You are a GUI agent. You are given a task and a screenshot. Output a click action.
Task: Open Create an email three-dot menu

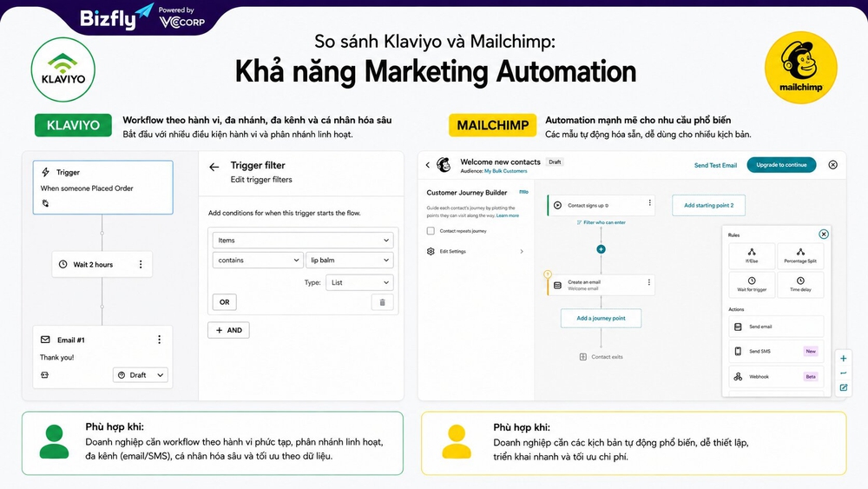[648, 282]
